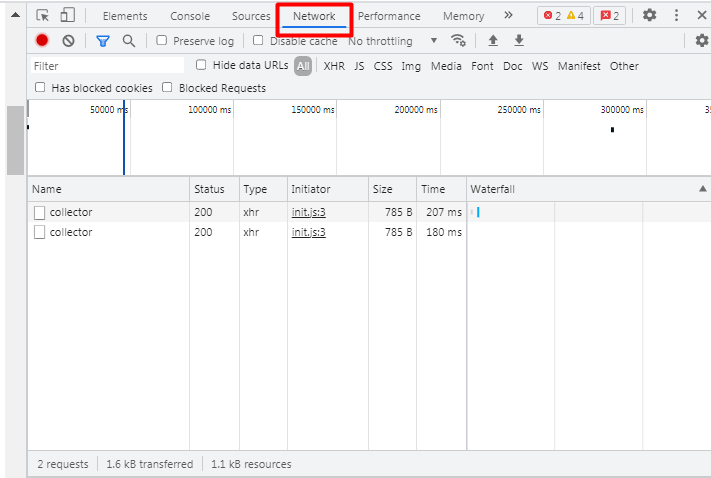Screen dimensions: 711x478
Task: Export HAR file with download arrow
Action: [x=519, y=40]
